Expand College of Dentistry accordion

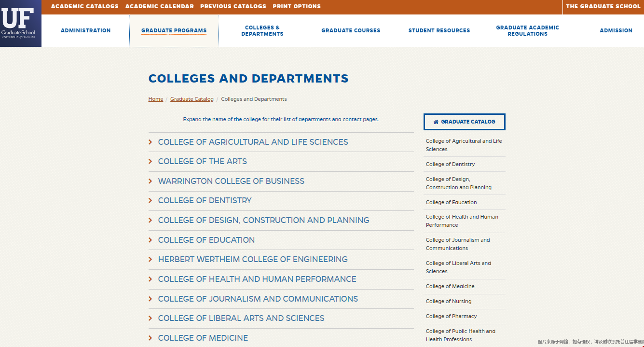coord(281,200)
